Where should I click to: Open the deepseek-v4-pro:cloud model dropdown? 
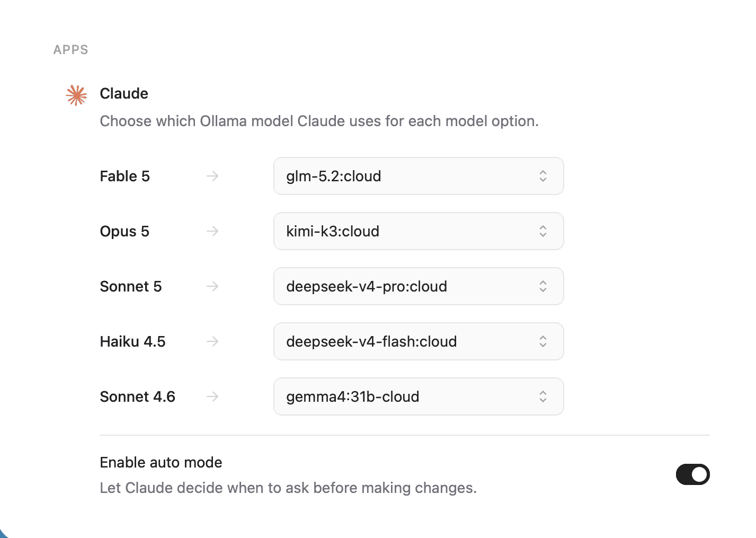click(419, 286)
